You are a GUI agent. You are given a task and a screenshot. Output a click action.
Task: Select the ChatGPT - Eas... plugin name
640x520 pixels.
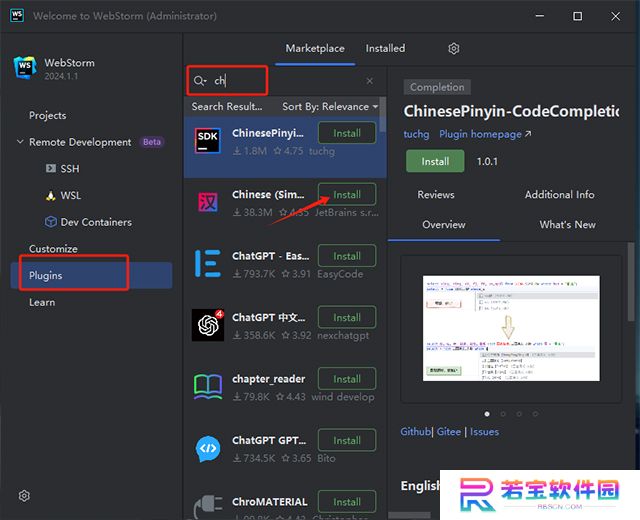click(x=270, y=256)
